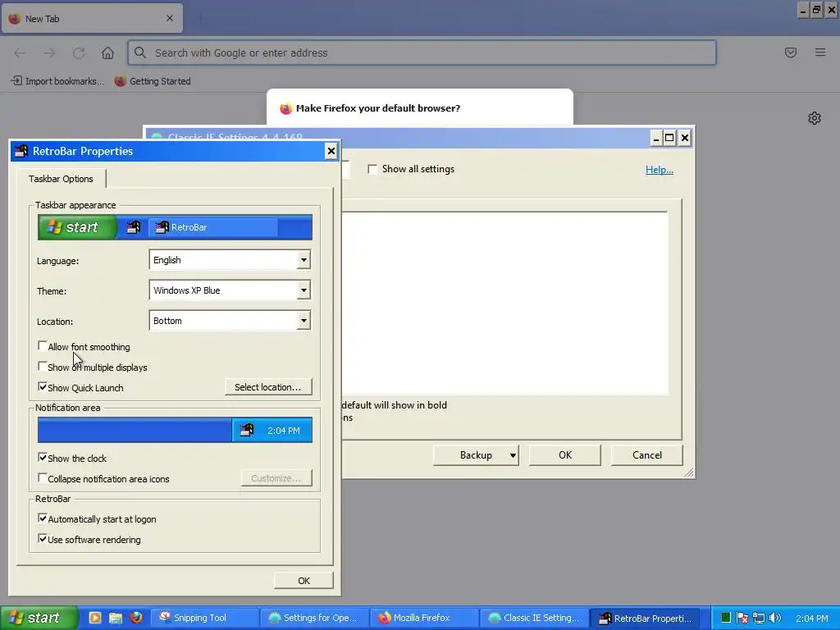Select the New Tab tab in Firefox
Screen dimensions: 840x630
pos(92,19)
